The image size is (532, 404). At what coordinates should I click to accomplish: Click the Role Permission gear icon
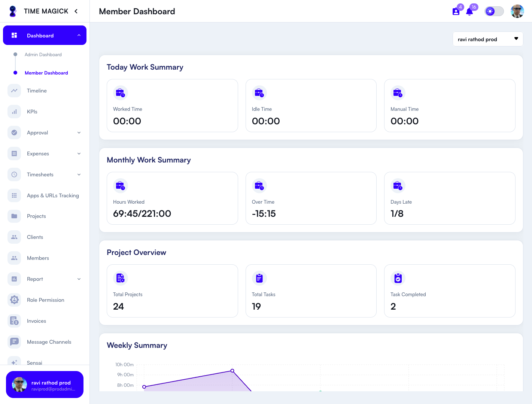[14, 300]
